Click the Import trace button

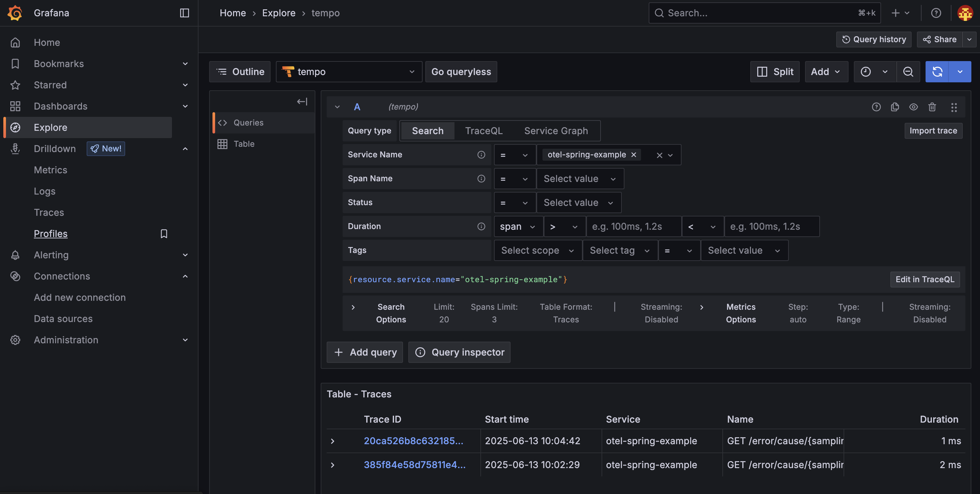933,130
